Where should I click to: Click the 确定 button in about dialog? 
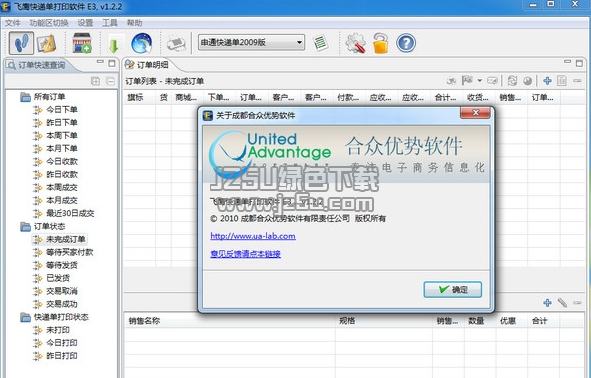coord(453,289)
